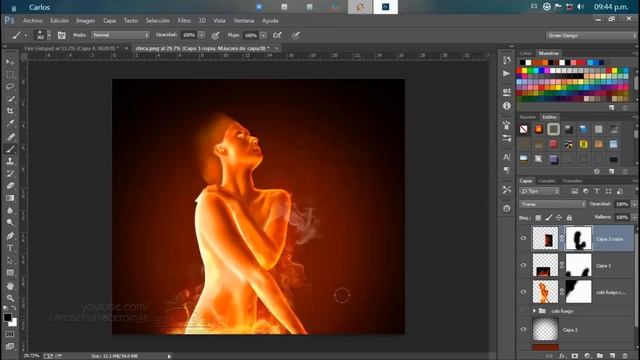Select the Brush tool in the toolbox
The image size is (640, 360).
(10, 149)
